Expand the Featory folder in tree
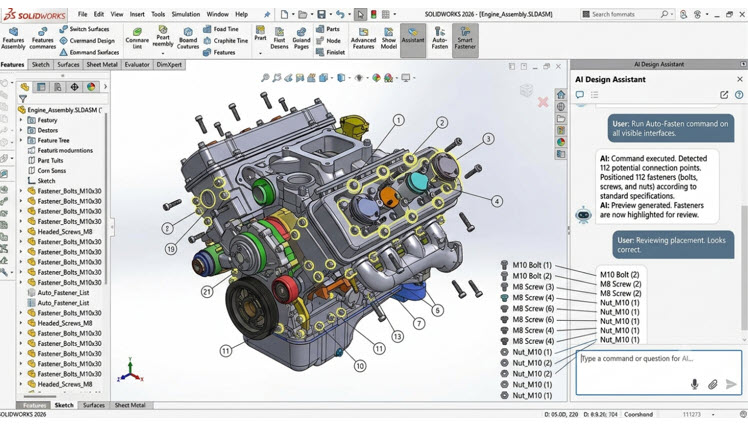748x424 pixels. 21,120
